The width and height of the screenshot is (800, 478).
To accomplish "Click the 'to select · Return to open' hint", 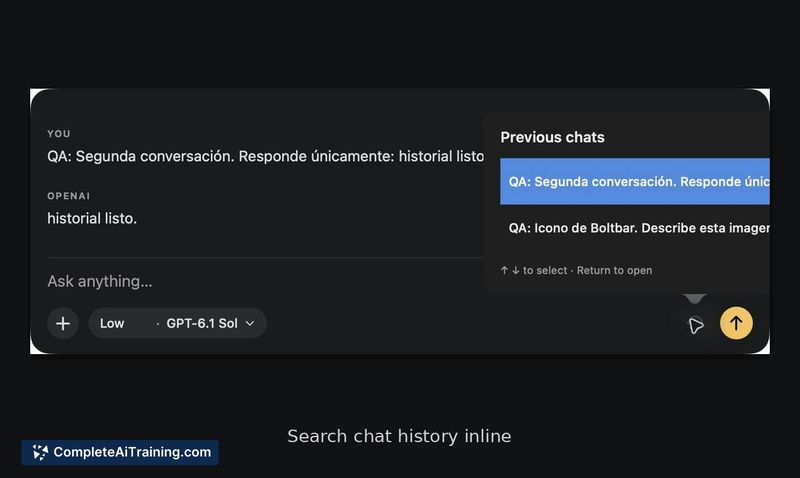I will point(576,270).
